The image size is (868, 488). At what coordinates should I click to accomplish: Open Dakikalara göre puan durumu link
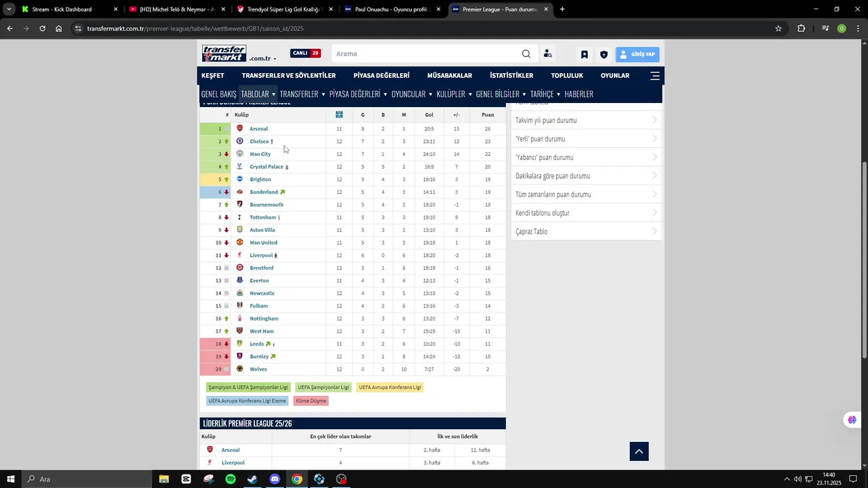click(587, 176)
